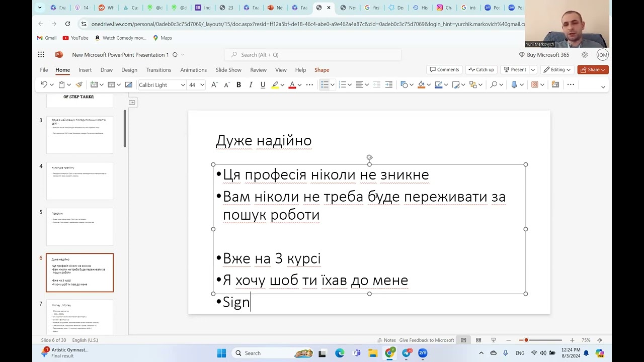Click the Shape Outline pen icon
Screen dimensions: 644x362
(438, 84)
